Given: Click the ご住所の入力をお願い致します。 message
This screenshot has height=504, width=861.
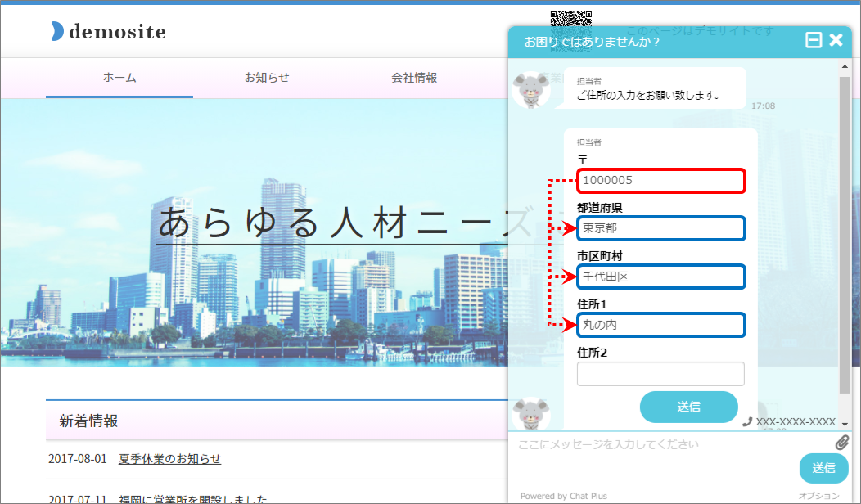Looking at the screenshot, I should 648,95.
